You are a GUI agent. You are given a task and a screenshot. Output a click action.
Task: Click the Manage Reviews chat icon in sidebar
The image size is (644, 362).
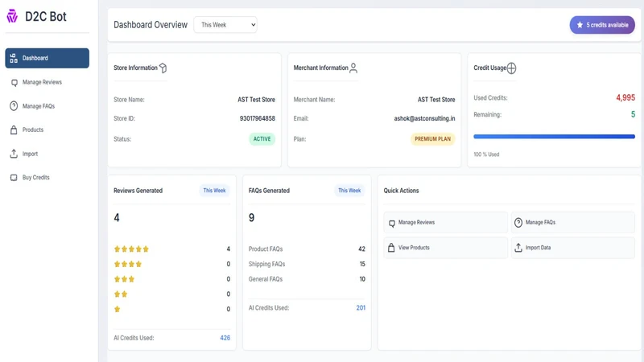pyautogui.click(x=14, y=83)
